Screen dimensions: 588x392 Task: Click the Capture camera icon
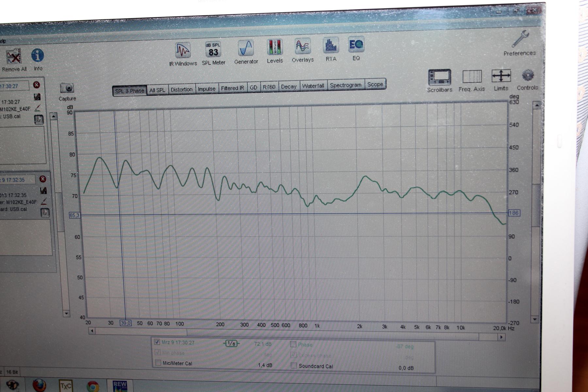[x=67, y=88]
